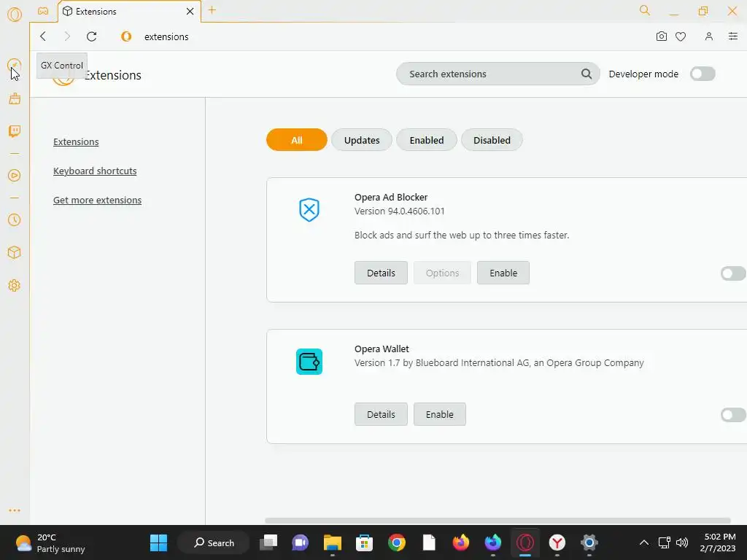Go forward to the next page
This screenshot has width=747, height=560.
tap(67, 36)
